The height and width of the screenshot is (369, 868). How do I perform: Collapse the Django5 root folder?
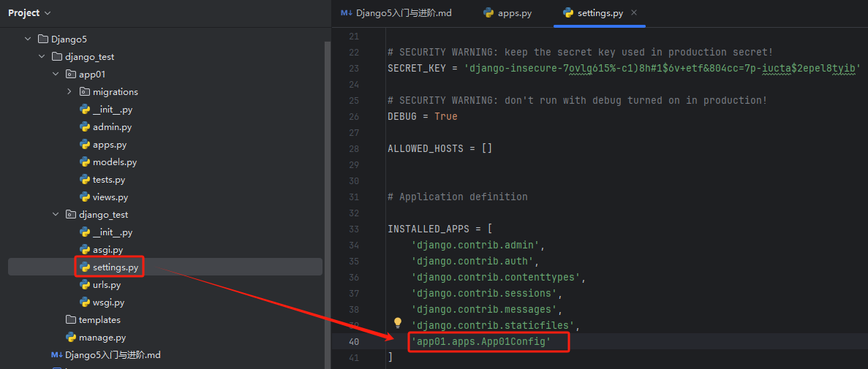pos(28,39)
